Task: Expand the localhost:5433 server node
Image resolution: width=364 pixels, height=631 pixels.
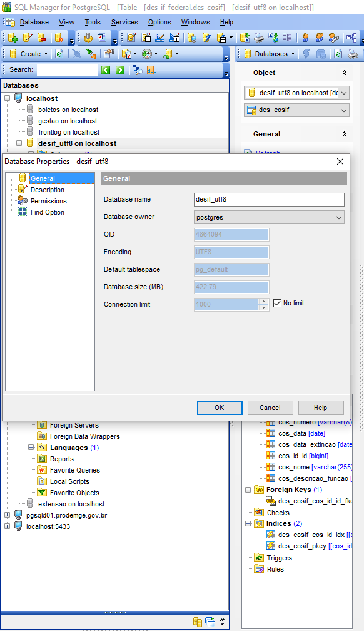Action: [8, 526]
